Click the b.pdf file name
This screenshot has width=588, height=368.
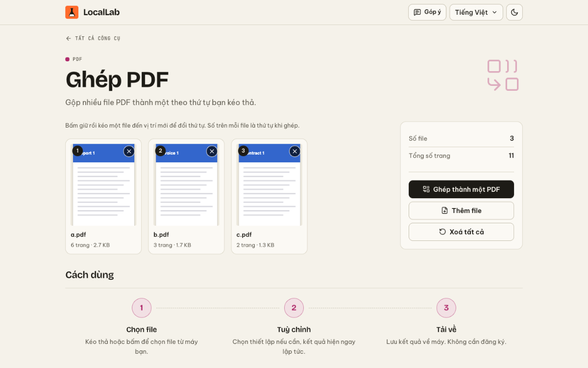tap(161, 235)
